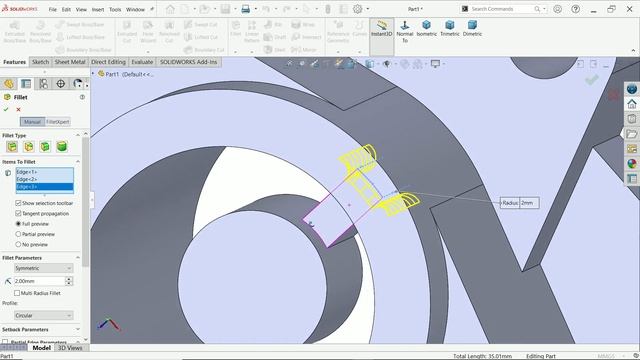Expand the Setback Parameters section

(x=78, y=329)
